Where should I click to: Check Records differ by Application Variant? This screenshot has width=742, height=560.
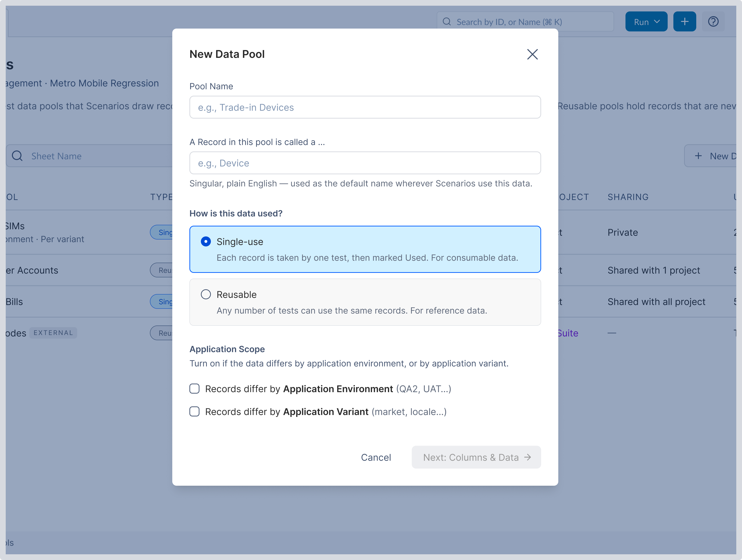tap(195, 411)
